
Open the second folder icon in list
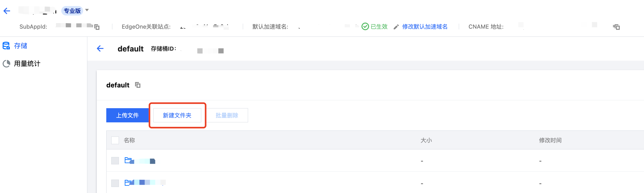coord(128,183)
